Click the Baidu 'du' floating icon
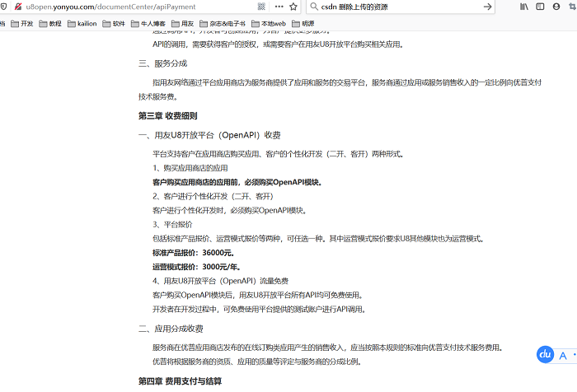 pyautogui.click(x=544, y=354)
